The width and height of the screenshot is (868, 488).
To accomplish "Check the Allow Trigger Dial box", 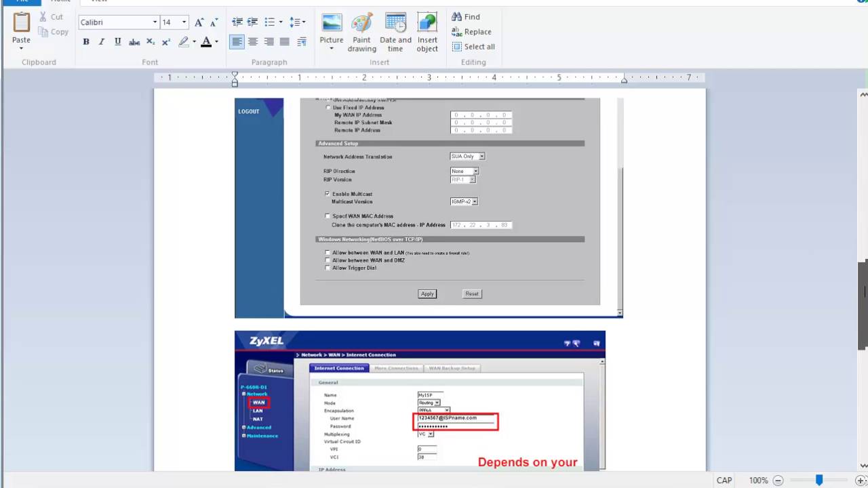I will 328,268.
